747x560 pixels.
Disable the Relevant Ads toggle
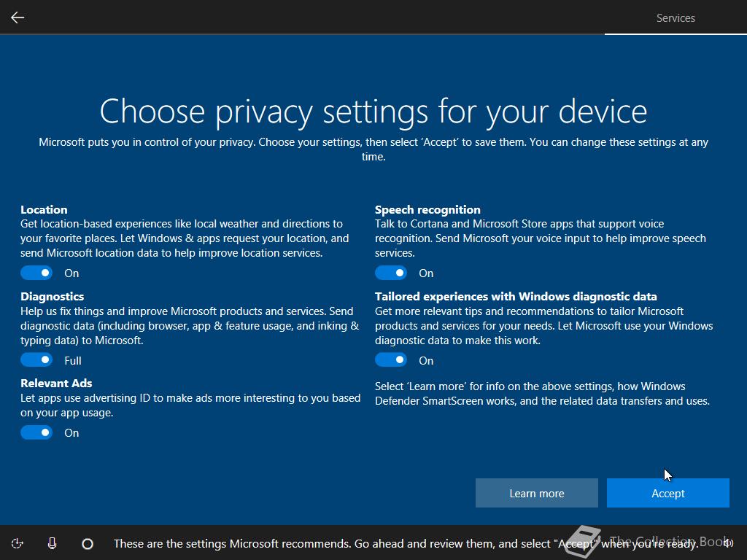click(36, 432)
